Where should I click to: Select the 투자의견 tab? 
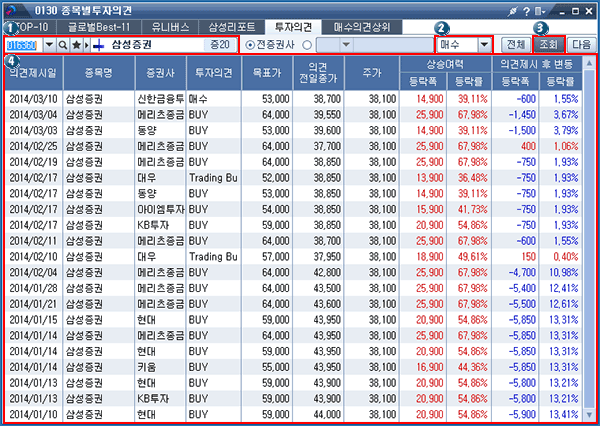tap(293, 27)
